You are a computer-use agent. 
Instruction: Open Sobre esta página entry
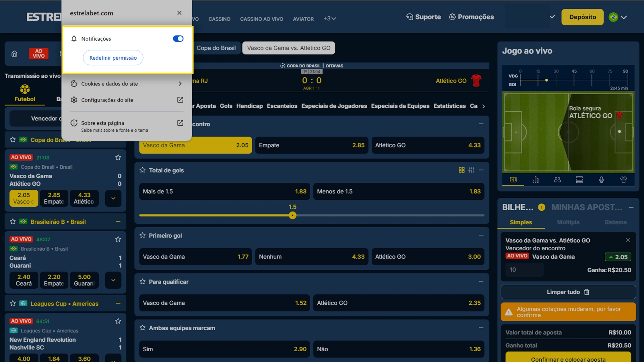click(127, 126)
